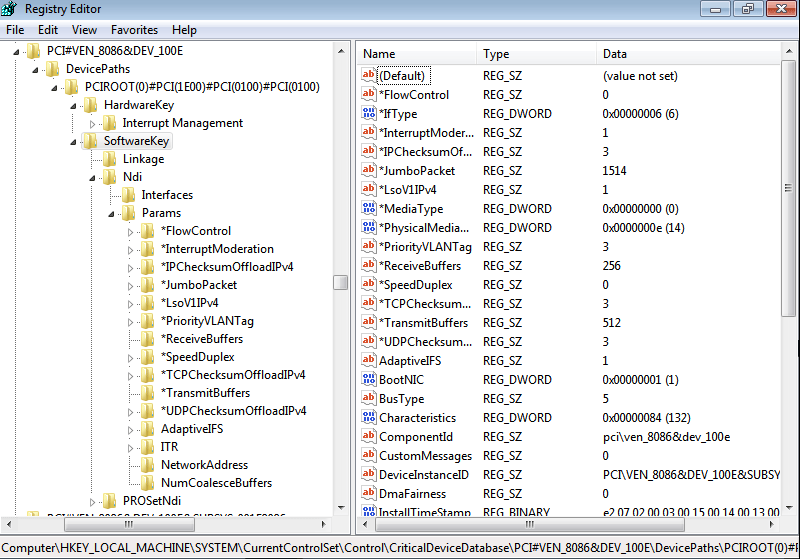800x559 pixels.
Task: Expand the *JumboPacket subkey
Action: click(131, 285)
